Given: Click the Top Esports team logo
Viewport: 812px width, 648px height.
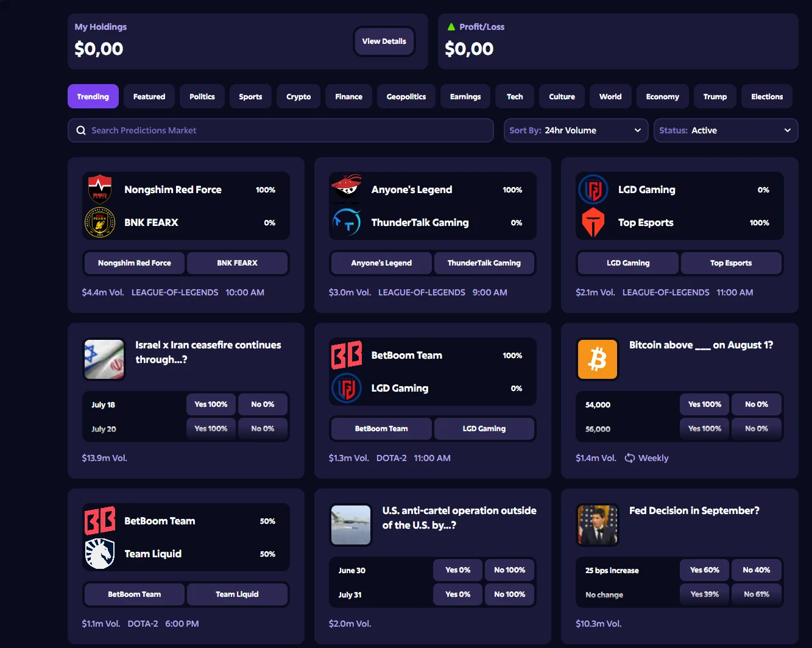Looking at the screenshot, I should click(x=593, y=222).
